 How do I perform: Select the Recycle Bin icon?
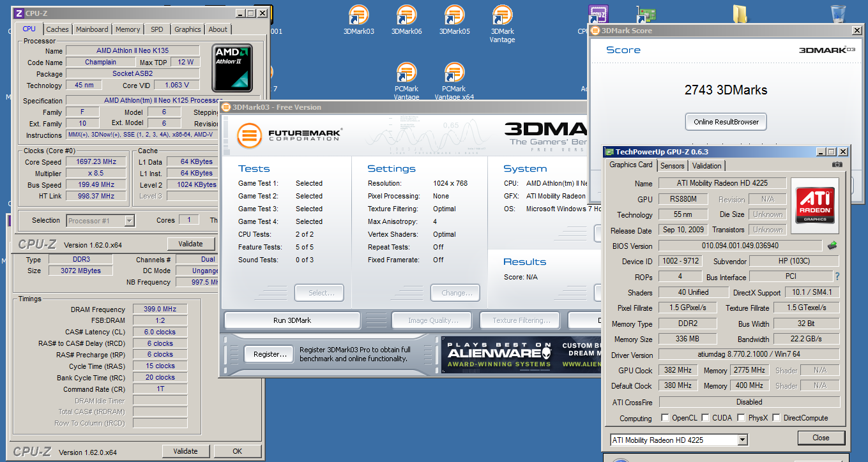click(837, 14)
